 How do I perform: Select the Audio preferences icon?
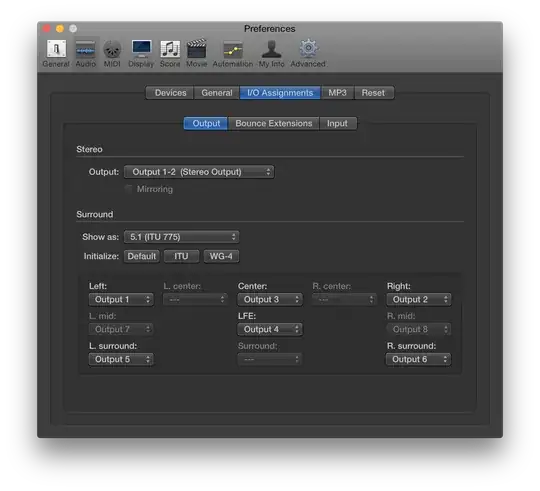(x=85, y=53)
